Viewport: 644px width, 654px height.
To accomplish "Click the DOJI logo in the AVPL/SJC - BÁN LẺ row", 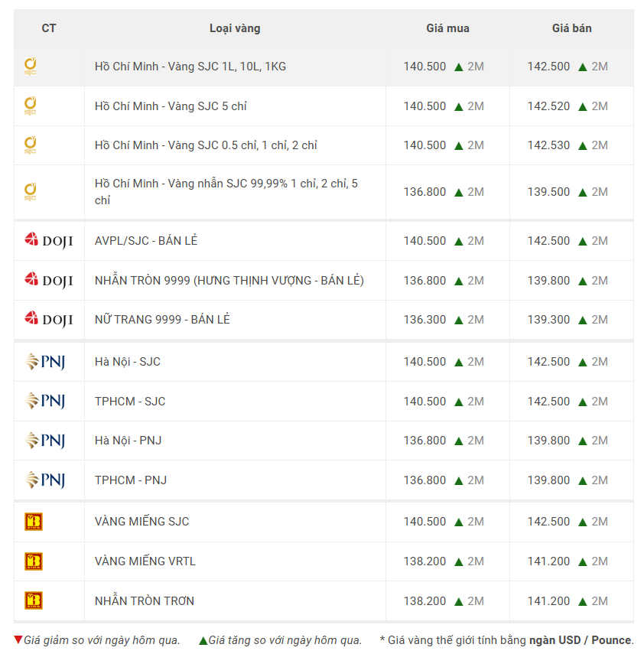I will coord(48,241).
